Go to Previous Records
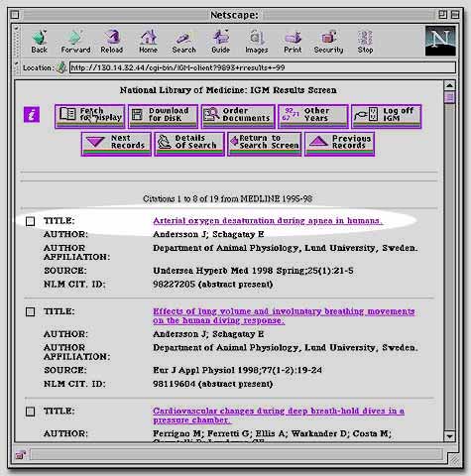The image size is (471, 476). coord(339,144)
